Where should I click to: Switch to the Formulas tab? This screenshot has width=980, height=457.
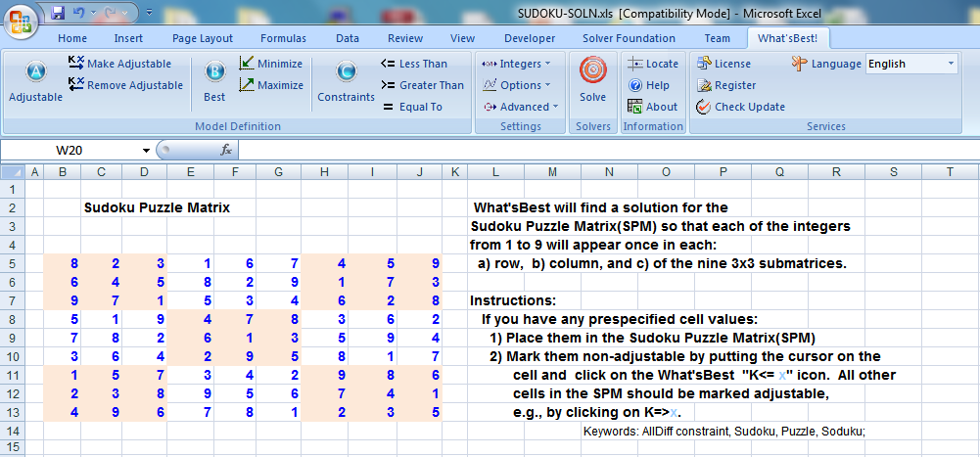tap(283, 38)
